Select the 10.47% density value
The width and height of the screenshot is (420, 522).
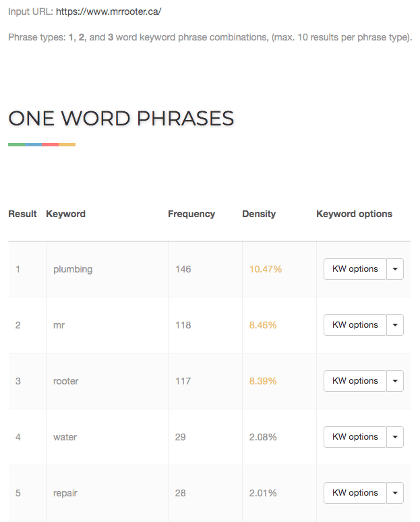(x=266, y=269)
